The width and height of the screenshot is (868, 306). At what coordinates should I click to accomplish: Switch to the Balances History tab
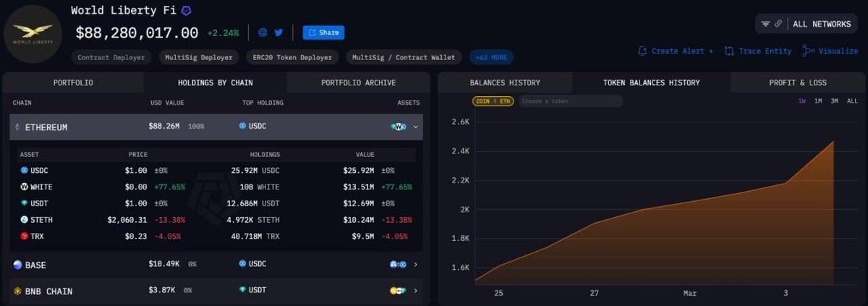click(505, 82)
